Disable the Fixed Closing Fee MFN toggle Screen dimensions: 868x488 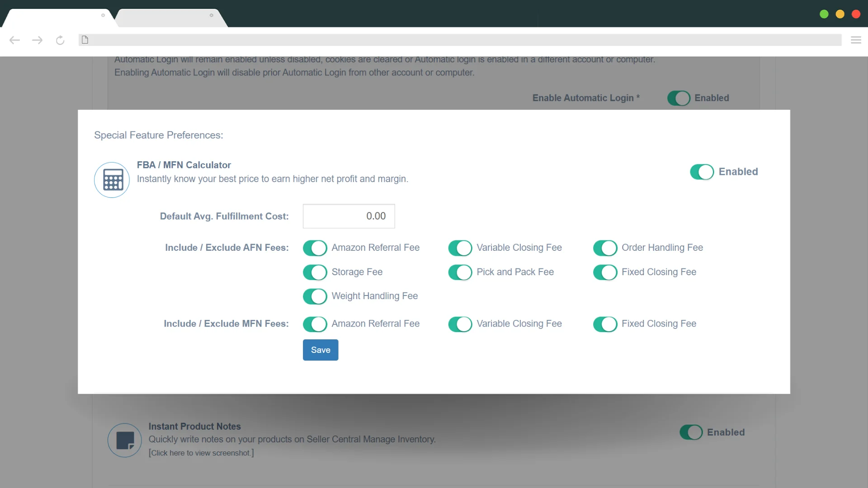coord(604,324)
